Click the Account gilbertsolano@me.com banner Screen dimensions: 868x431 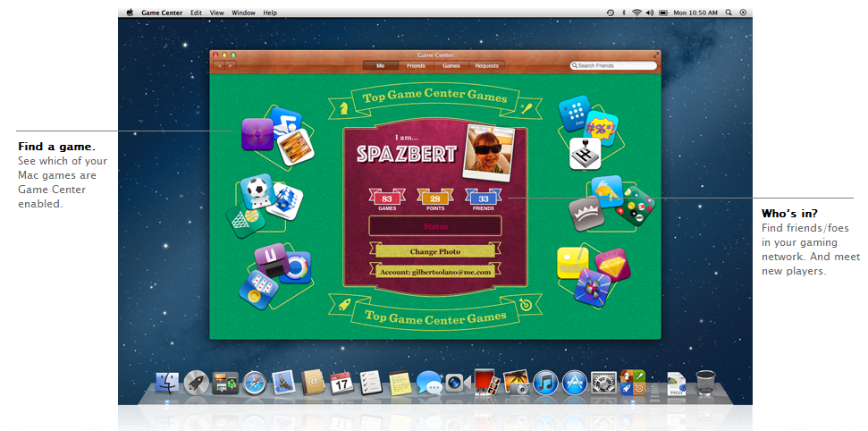[435, 272]
